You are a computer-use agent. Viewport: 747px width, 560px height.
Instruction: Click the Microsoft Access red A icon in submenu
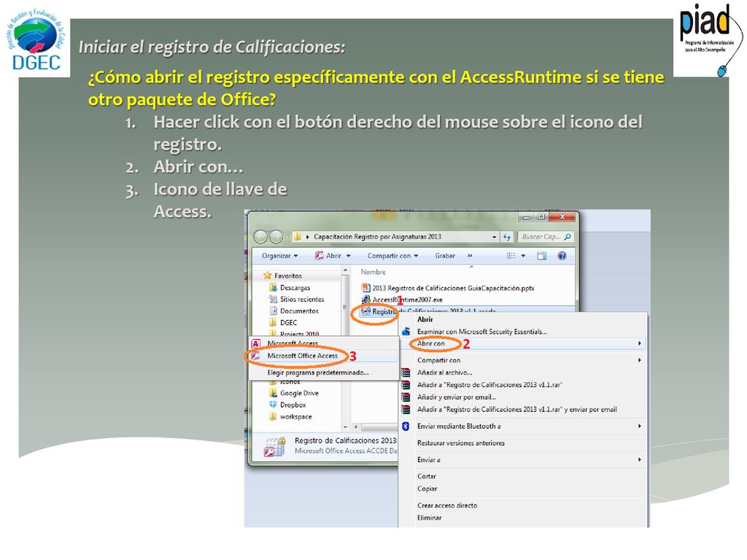click(256, 343)
